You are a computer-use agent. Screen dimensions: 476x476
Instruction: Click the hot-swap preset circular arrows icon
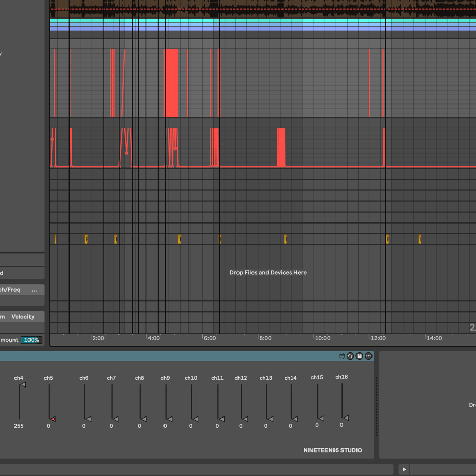[350, 356]
